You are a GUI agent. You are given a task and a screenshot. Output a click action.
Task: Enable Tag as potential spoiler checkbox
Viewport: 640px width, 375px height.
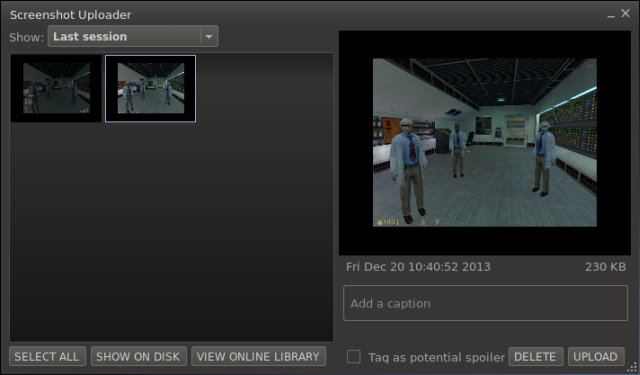point(353,357)
